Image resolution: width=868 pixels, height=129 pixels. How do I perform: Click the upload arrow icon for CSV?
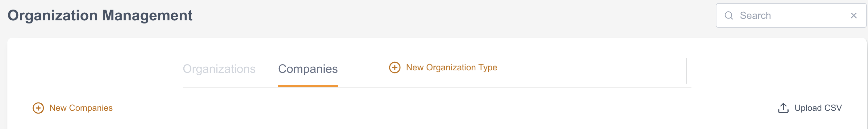point(783,108)
